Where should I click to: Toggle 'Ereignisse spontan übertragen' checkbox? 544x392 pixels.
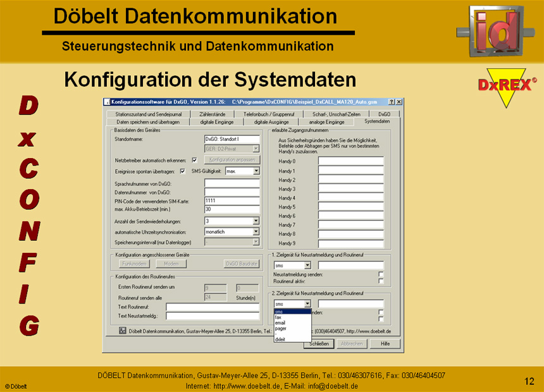coord(182,171)
